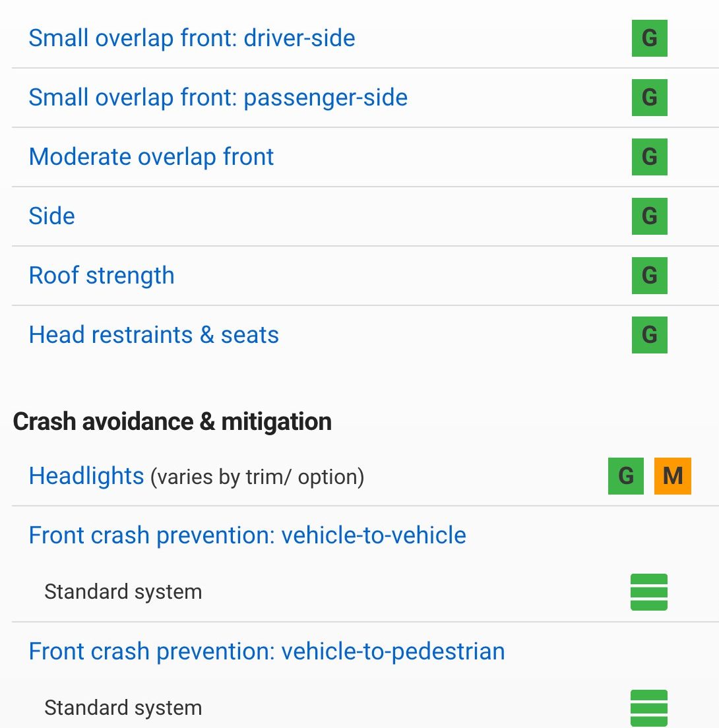Open Small overlap front: driver-side details
The width and height of the screenshot is (719, 728).
tap(192, 38)
